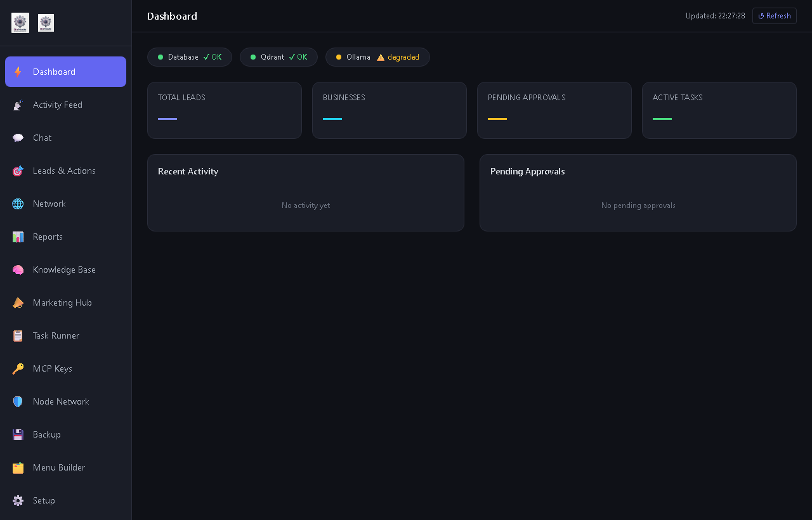Open Chat via the speech bubble icon
The height and width of the screenshot is (520, 812).
pos(18,138)
